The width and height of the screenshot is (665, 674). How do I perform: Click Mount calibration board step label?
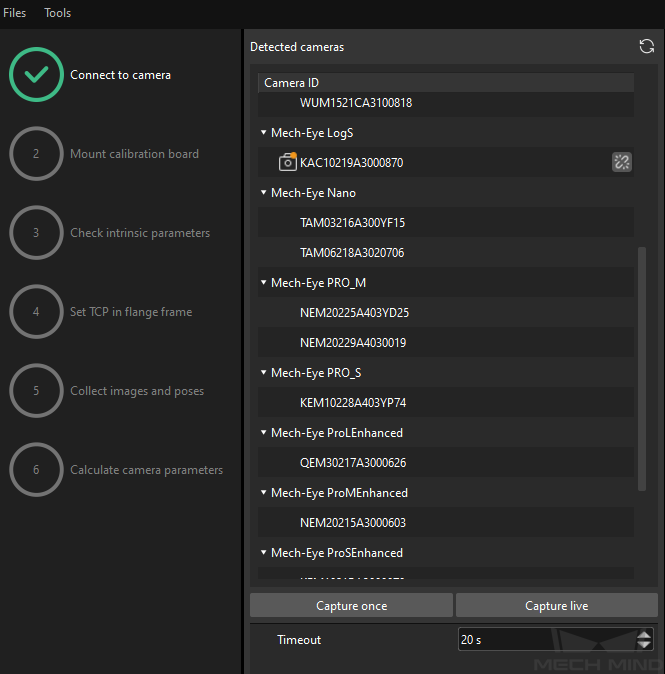pyautogui.click(x=134, y=154)
